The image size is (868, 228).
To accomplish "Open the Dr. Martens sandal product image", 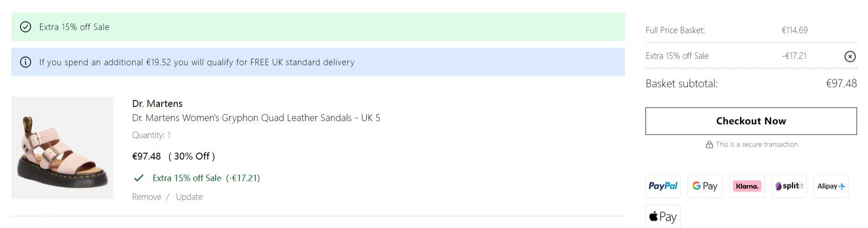I will [63, 148].
